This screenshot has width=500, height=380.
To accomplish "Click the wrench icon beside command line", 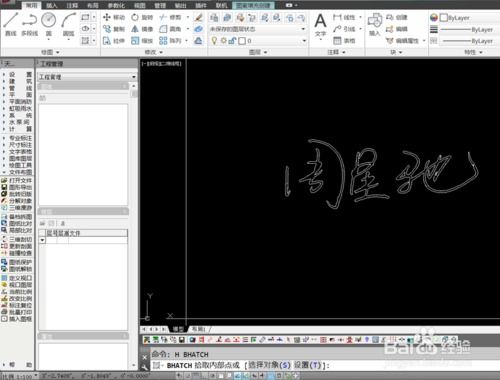I will [144, 367].
